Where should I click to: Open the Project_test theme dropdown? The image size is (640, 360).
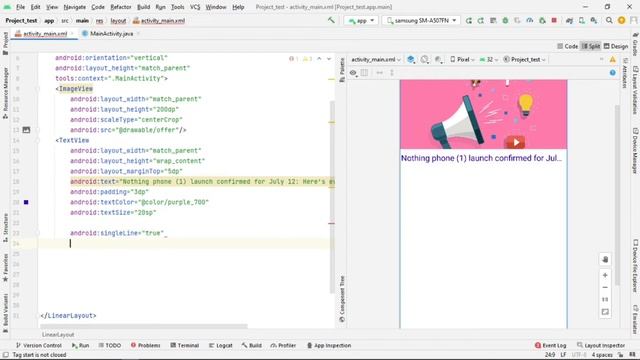524,60
